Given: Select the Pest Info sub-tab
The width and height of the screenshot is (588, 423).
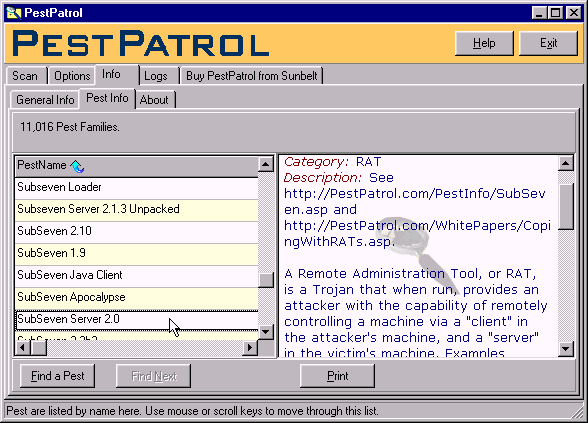Looking at the screenshot, I should tap(107, 98).
